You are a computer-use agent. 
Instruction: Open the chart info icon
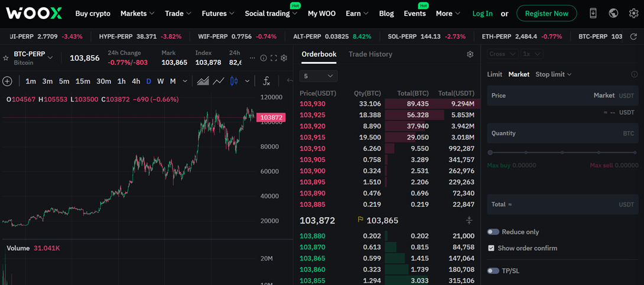(x=264, y=58)
